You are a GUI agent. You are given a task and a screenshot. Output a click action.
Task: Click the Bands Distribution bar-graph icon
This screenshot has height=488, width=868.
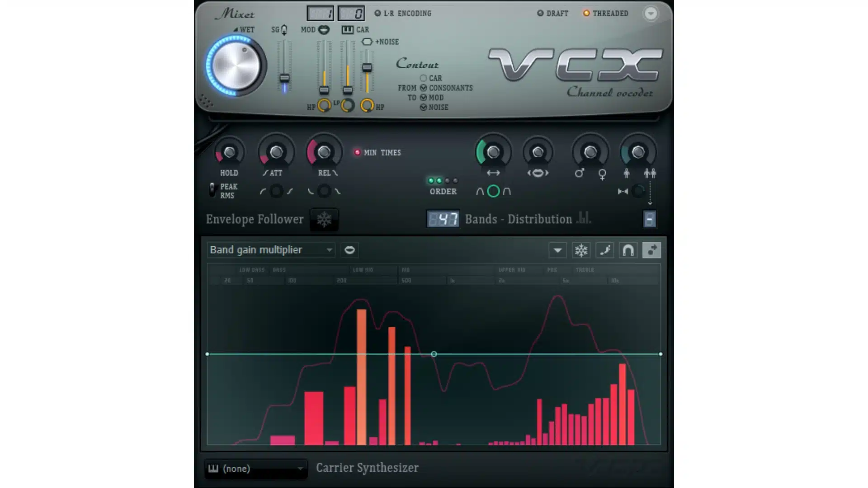[584, 218]
